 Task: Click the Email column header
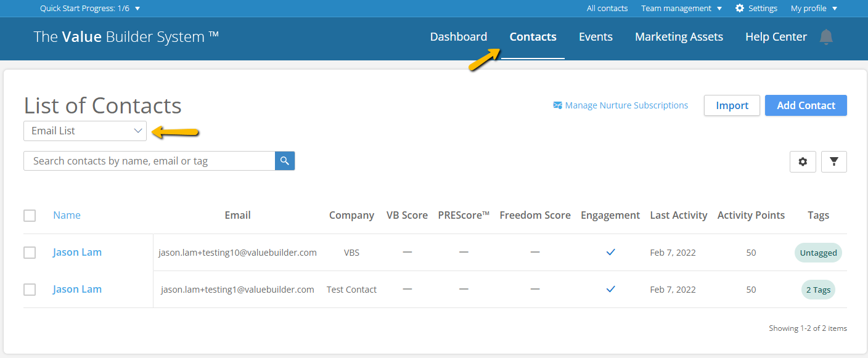237,215
